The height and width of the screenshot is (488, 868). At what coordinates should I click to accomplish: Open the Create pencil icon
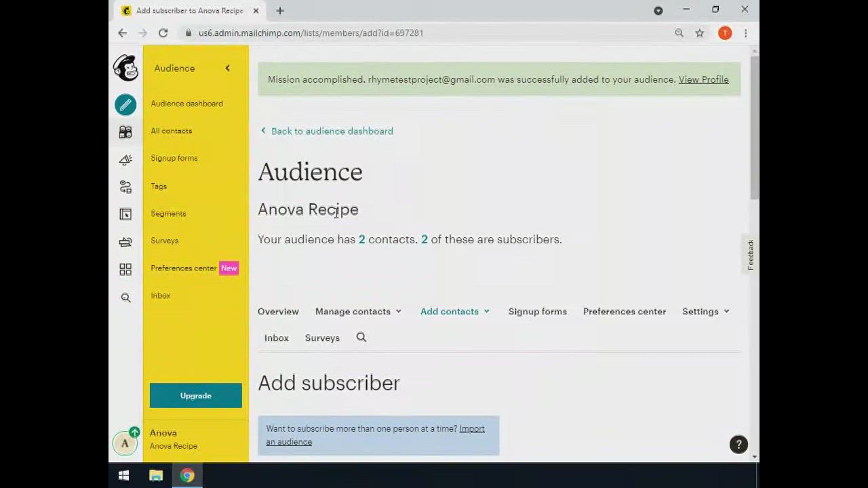125,104
